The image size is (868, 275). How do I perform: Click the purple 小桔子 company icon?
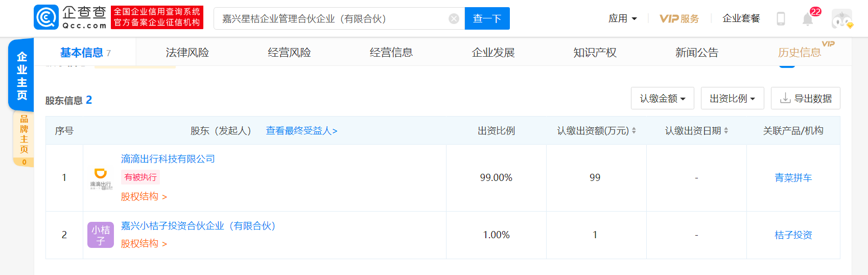click(101, 235)
